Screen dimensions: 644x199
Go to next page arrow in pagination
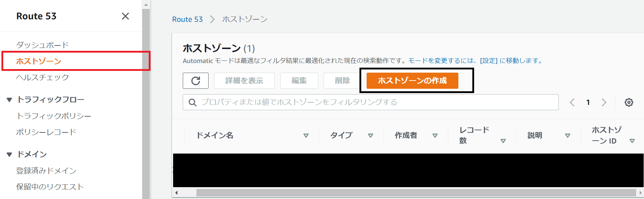(604, 102)
